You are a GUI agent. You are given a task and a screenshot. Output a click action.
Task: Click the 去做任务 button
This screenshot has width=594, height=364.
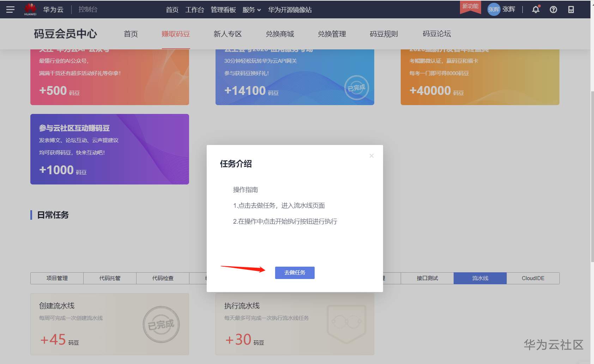tap(295, 273)
